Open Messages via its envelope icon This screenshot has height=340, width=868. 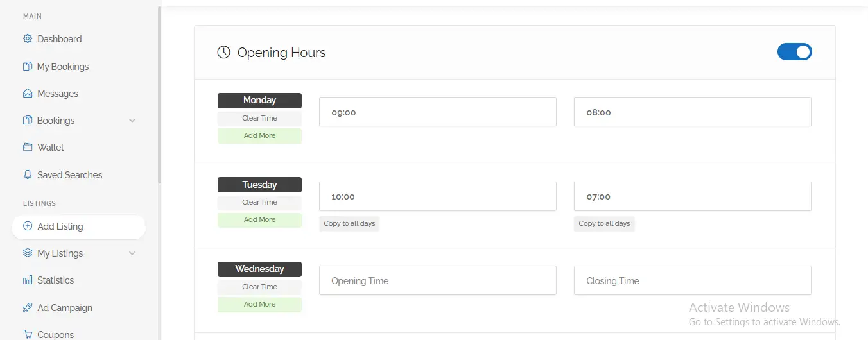[28, 94]
